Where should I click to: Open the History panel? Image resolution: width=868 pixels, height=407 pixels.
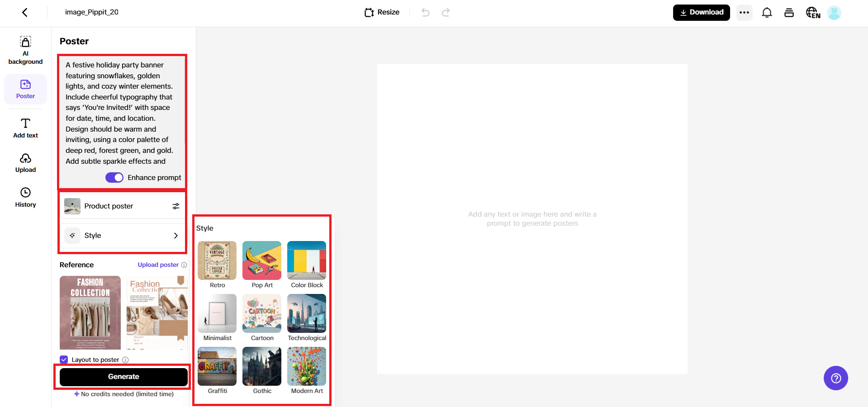(x=25, y=198)
